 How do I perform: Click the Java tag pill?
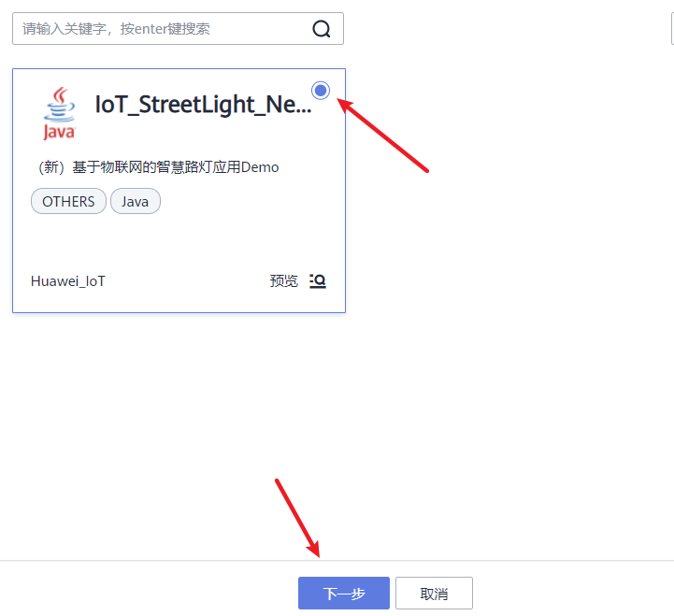[136, 201]
